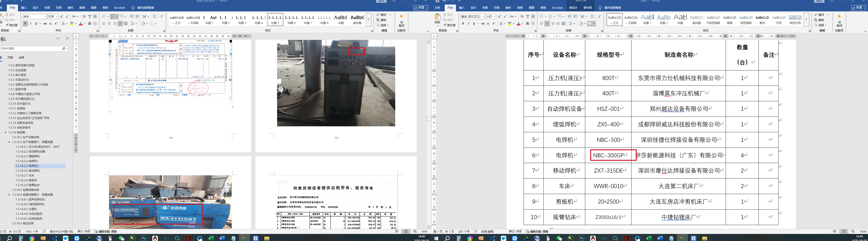
Task: Open the 文件 menu in right Word window
Action: [437, 8]
